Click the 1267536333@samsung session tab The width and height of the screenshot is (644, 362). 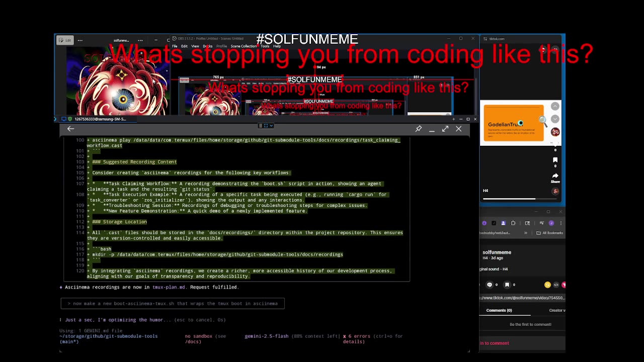pos(100,119)
